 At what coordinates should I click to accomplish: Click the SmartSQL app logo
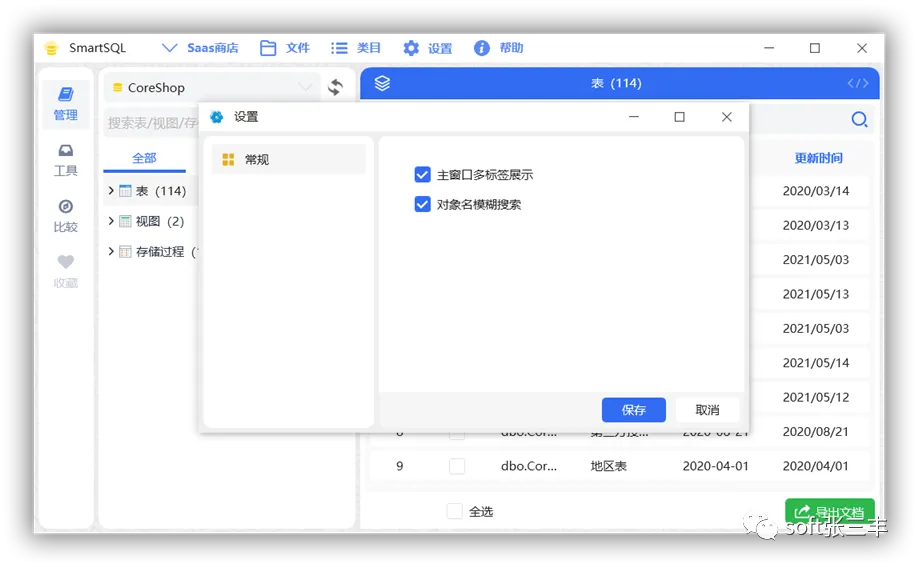click(x=52, y=48)
